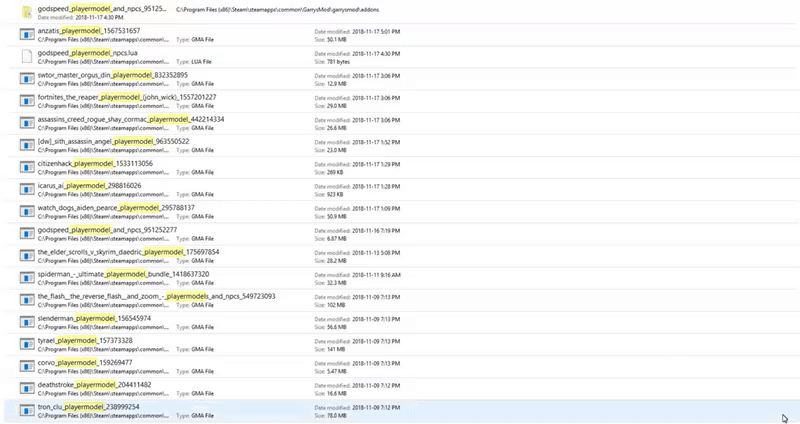800x424 pixels.
Task: Click the_flash__the_reverse_flash__and_zoom playermodels file name
Action: [x=156, y=296]
